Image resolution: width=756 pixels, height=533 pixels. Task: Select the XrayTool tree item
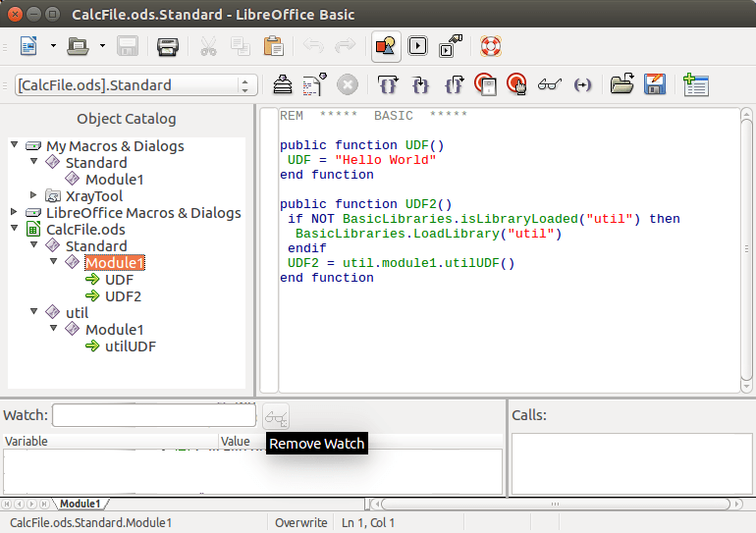click(94, 196)
